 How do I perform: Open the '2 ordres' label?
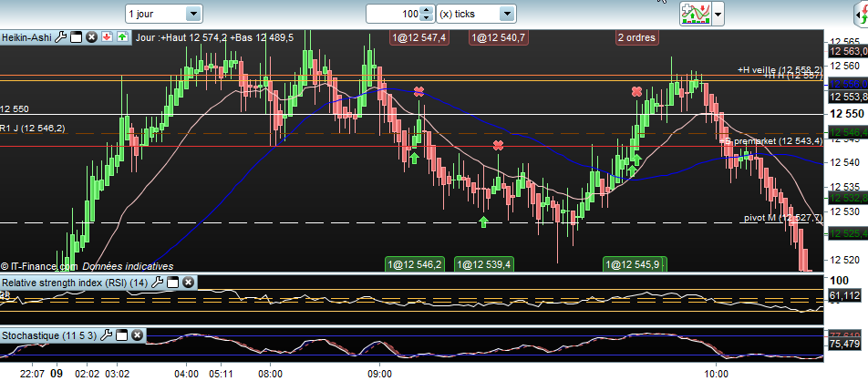point(636,37)
